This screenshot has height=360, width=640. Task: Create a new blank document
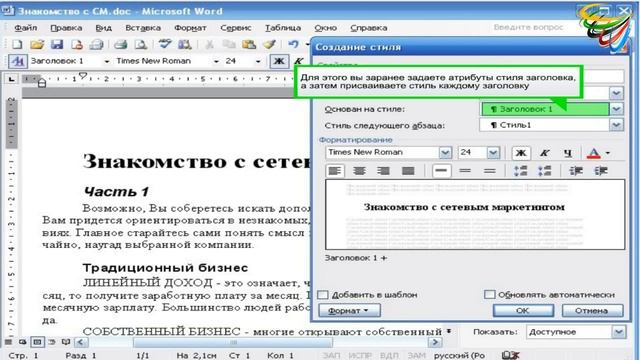[x=17, y=44]
